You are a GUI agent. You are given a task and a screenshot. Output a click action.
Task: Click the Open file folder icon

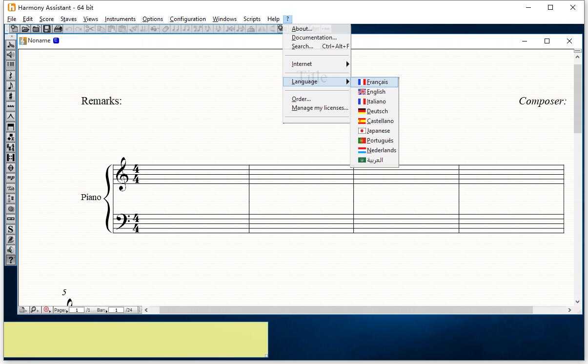tap(25, 29)
